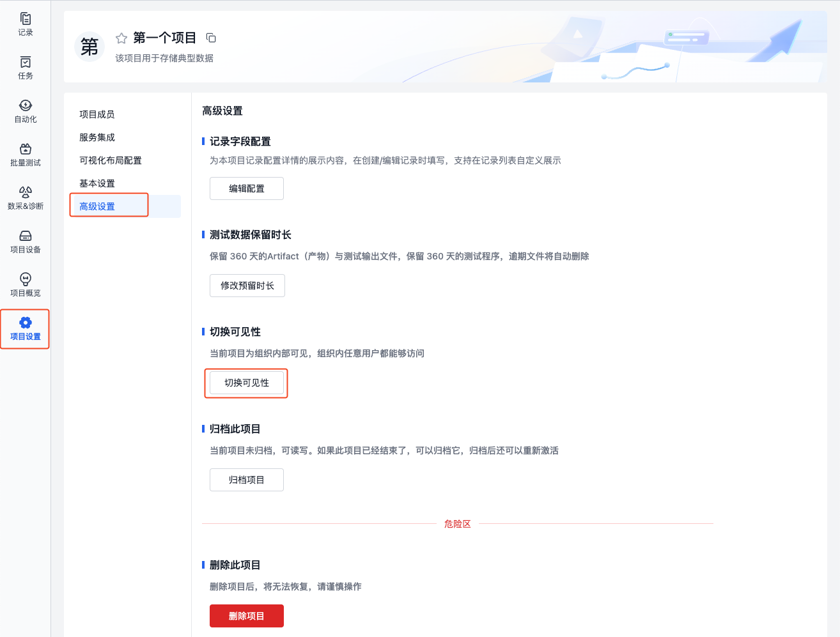This screenshot has height=637, width=840.
Task: Select 基本设置 in the settings menu
Action: pos(97,183)
